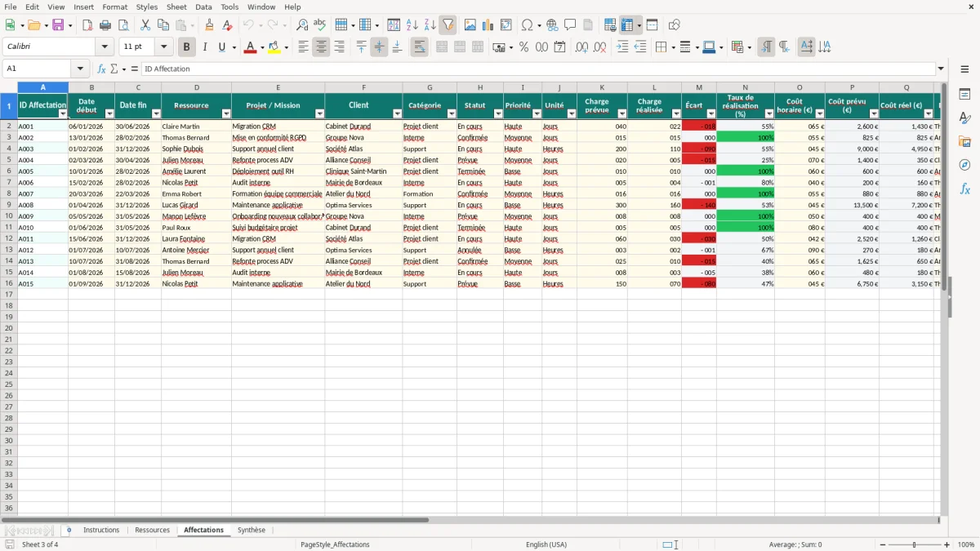Toggle Freeze Rows and Columns
This screenshot has height=551, width=980.
tap(627, 25)
